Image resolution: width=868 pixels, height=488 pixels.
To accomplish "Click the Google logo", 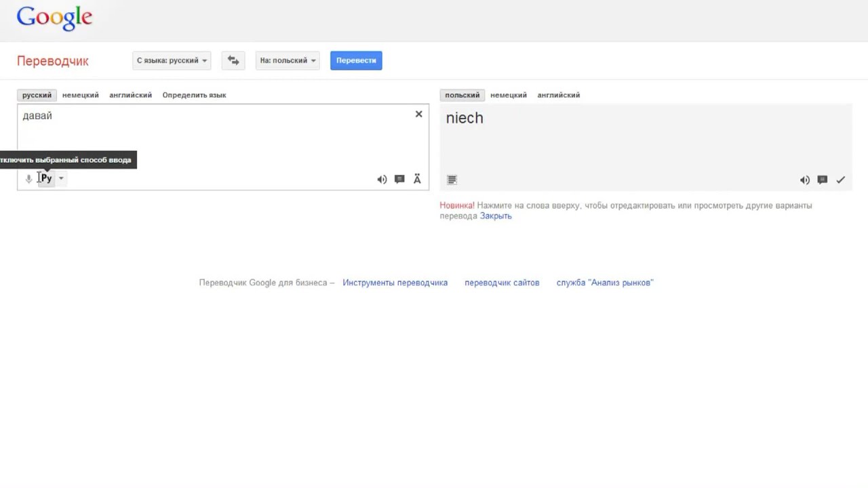I will pyautogui.click(x=54, y=18).
